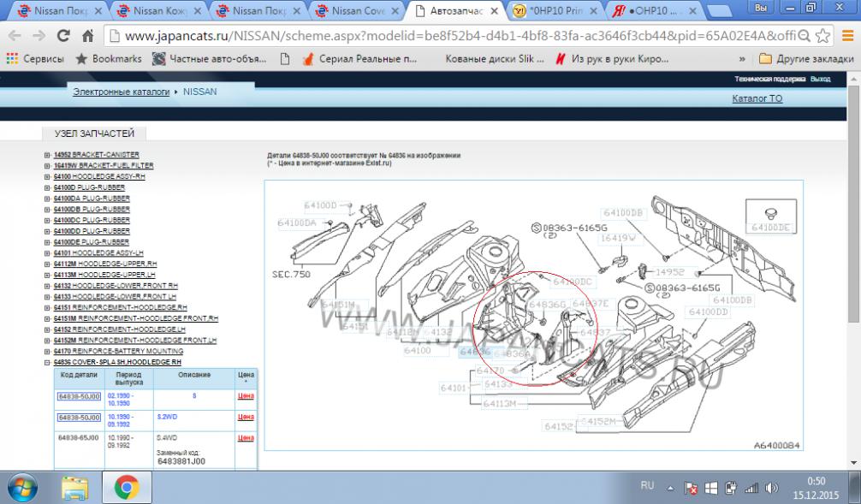Collapse the 64836 COVER-SPLASH,HOODLEDGE RH node

pyautogui.click(x=47, y=362)
